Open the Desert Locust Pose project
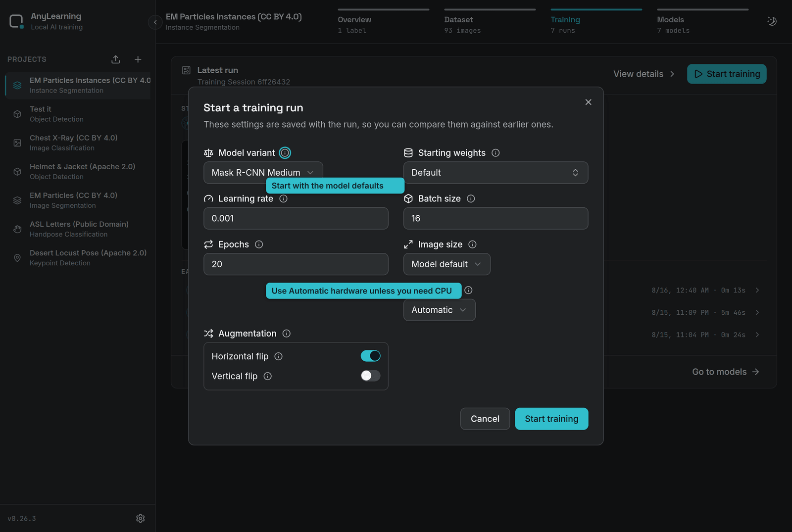This screenshot has width=792, height=532. tap(78, 258)
